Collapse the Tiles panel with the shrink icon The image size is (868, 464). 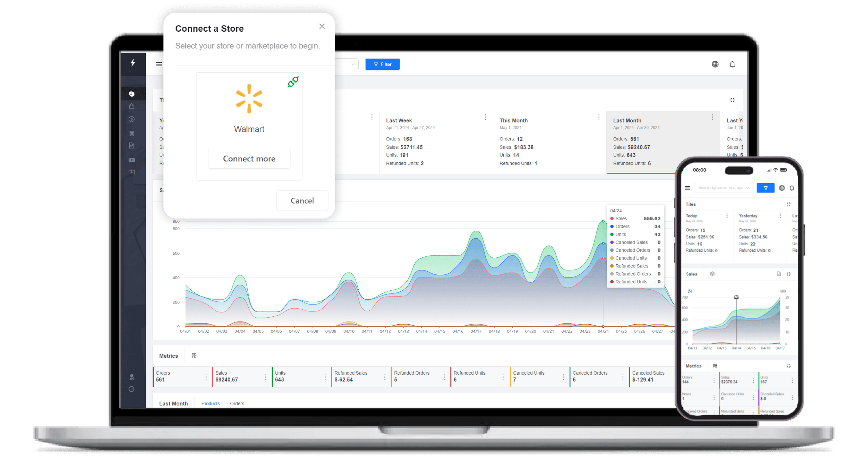(x=732, y=100)
